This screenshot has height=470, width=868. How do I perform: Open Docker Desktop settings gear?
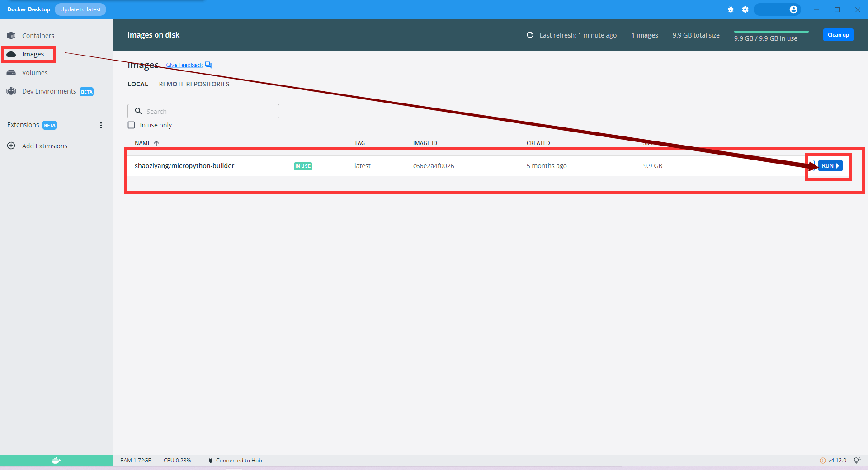click(745, 9)
